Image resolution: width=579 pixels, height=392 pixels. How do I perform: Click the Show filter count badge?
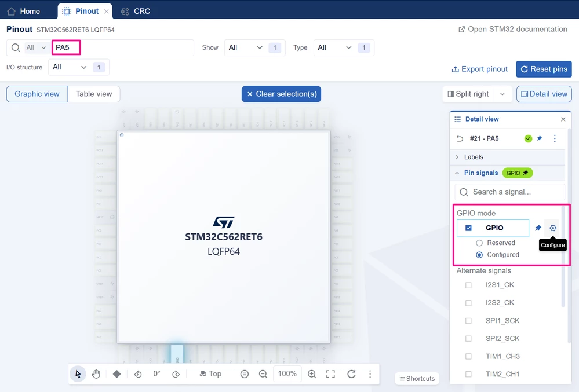[x=275, y=47]
